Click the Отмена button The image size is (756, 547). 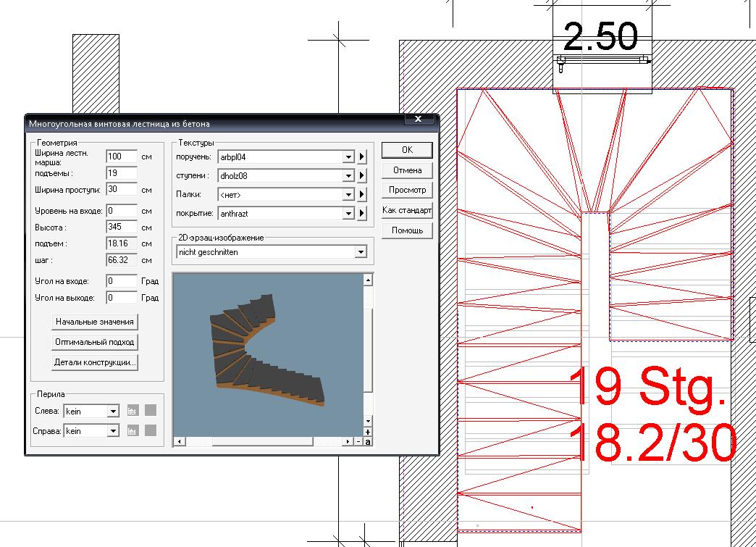[x=407, y=170]
